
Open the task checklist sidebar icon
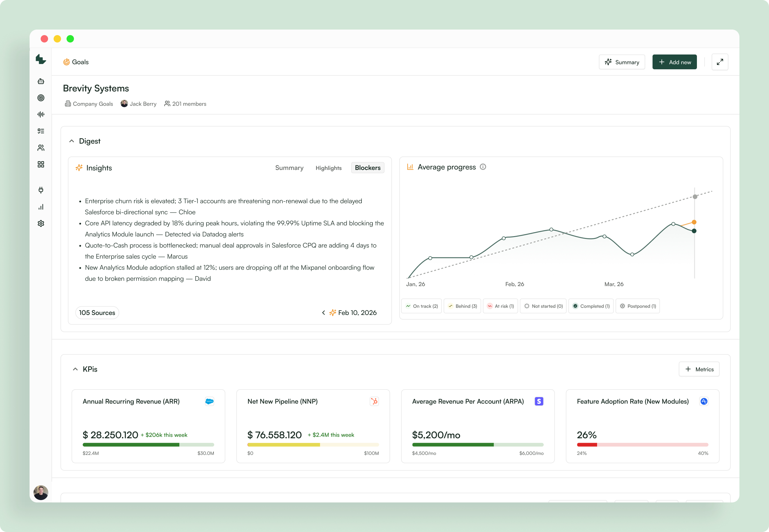41,131
